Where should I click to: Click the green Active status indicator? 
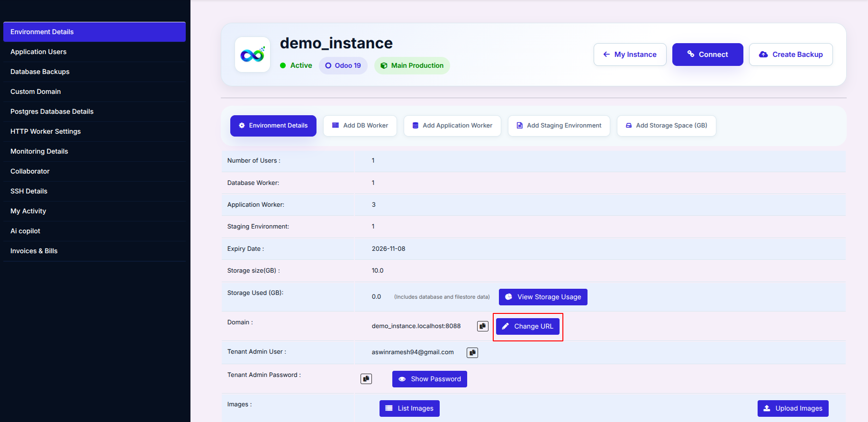click(296, 65)
